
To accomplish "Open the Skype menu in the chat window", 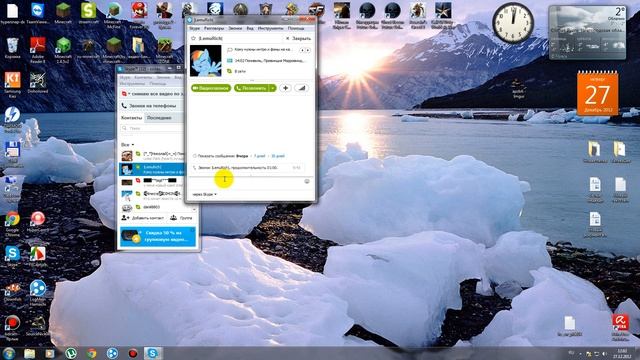I will pos(195,28).
